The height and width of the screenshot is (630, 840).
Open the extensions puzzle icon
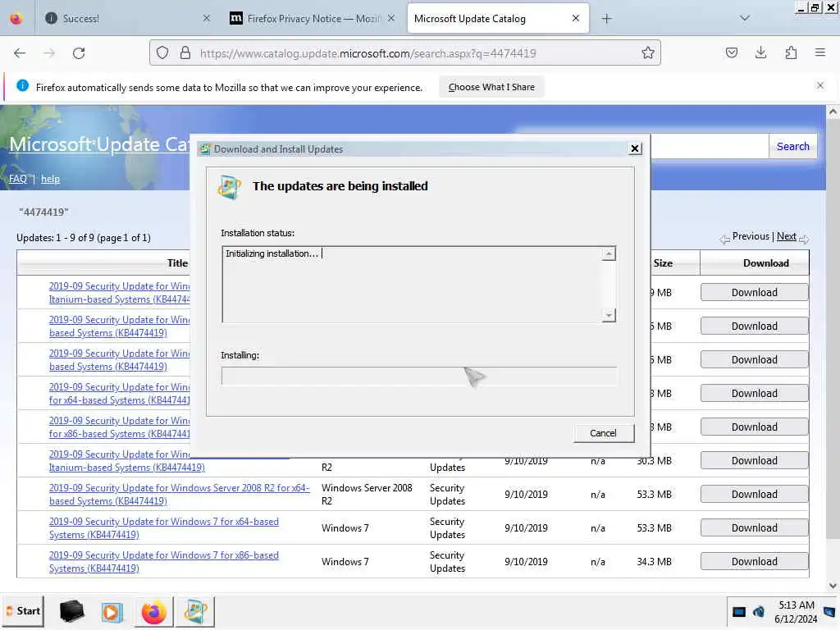coord(791,52)
